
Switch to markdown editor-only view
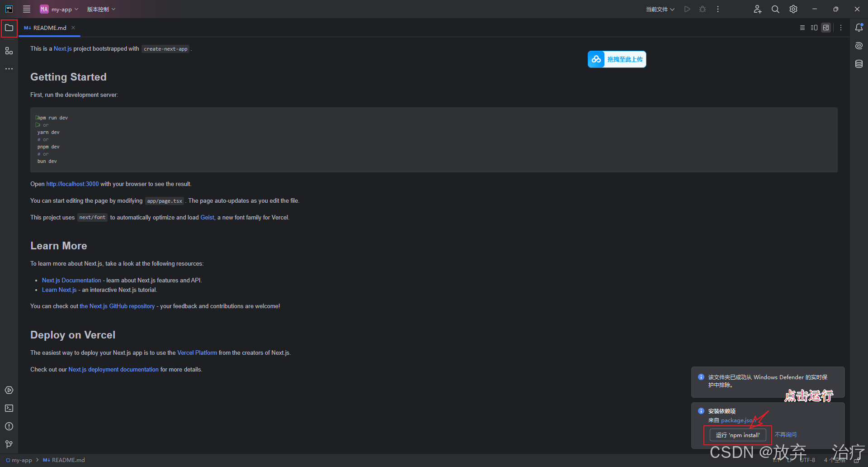[x=802, y=28]
